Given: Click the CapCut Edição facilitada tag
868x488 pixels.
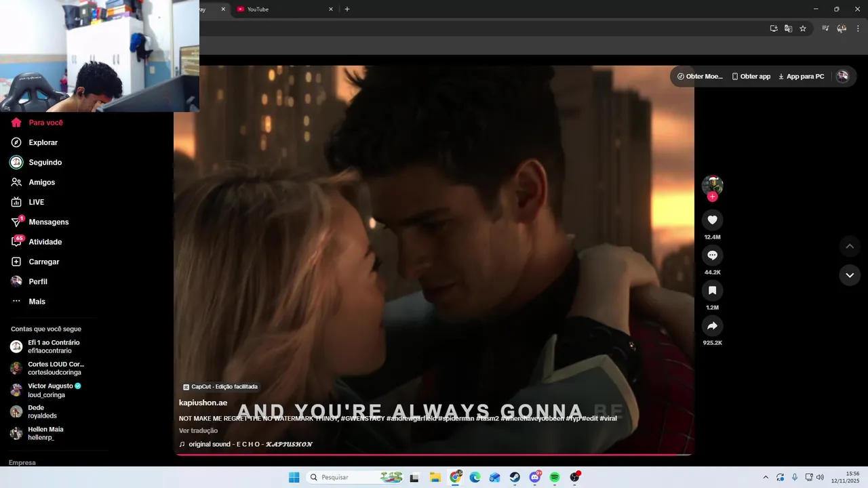Looking at the screenshot, I should coord(220,387).
